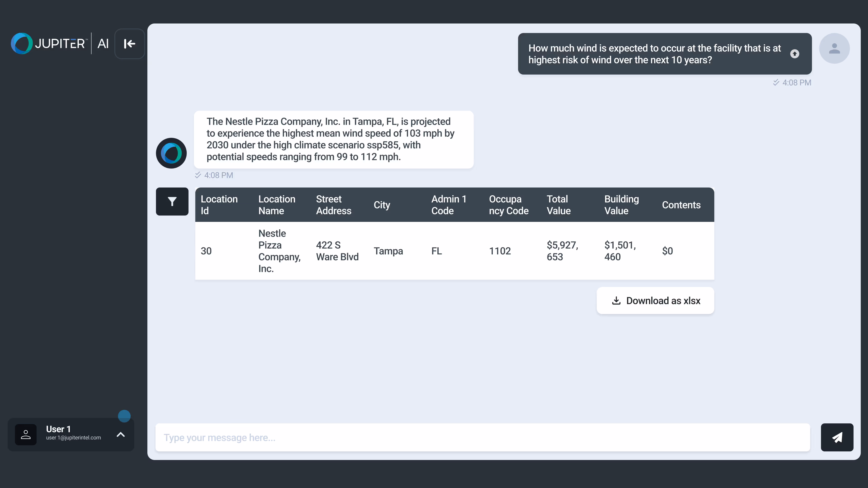Click the upward arrow icon in question bubble
Image resolution: width=868 pixels, height=488 pixels.
pos(795,54)
